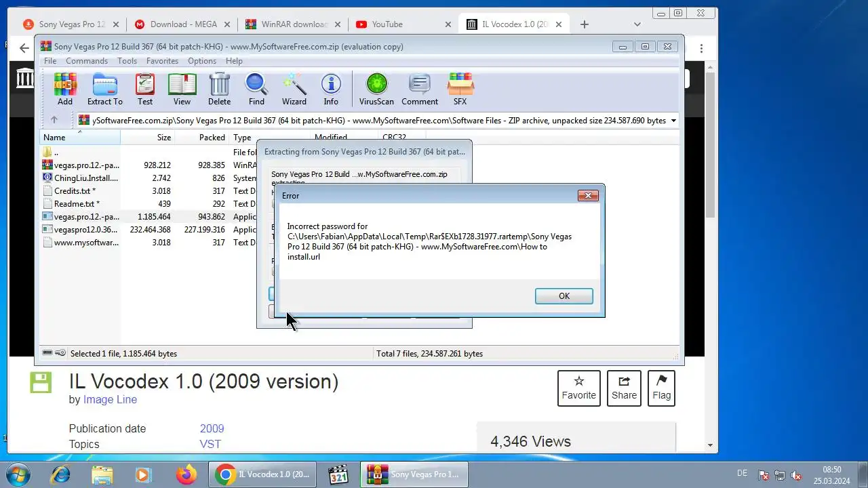Click the View toolbar icon in WinRAR

pos(182,89)
